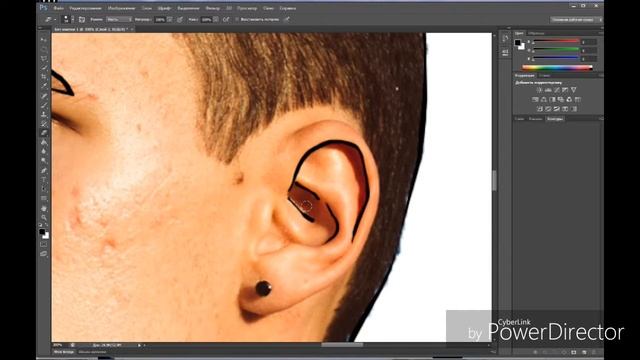Select the Gradient tool
This screenshot has width=640, height=360.
tap(44, 142)
